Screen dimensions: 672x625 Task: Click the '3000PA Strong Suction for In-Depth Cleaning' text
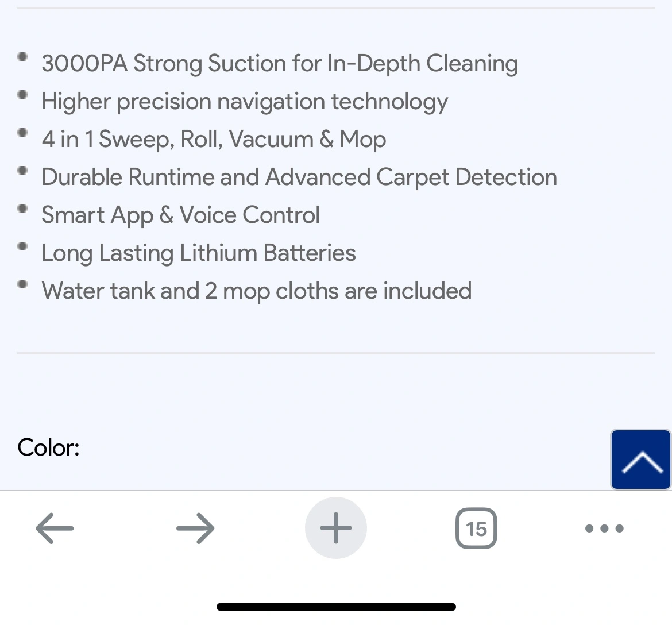coord(280,63)
